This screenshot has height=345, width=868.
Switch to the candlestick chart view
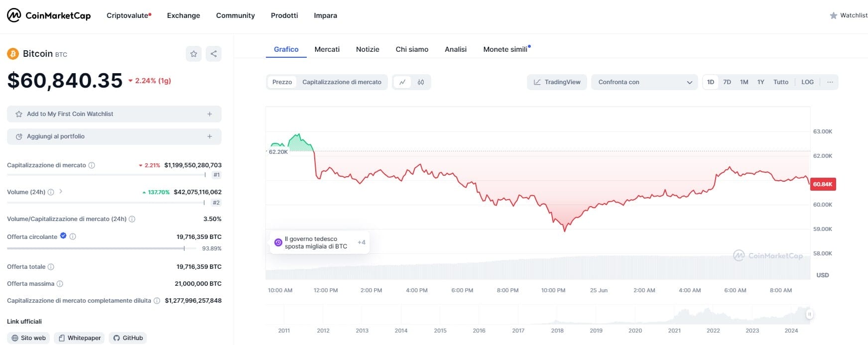421,82
